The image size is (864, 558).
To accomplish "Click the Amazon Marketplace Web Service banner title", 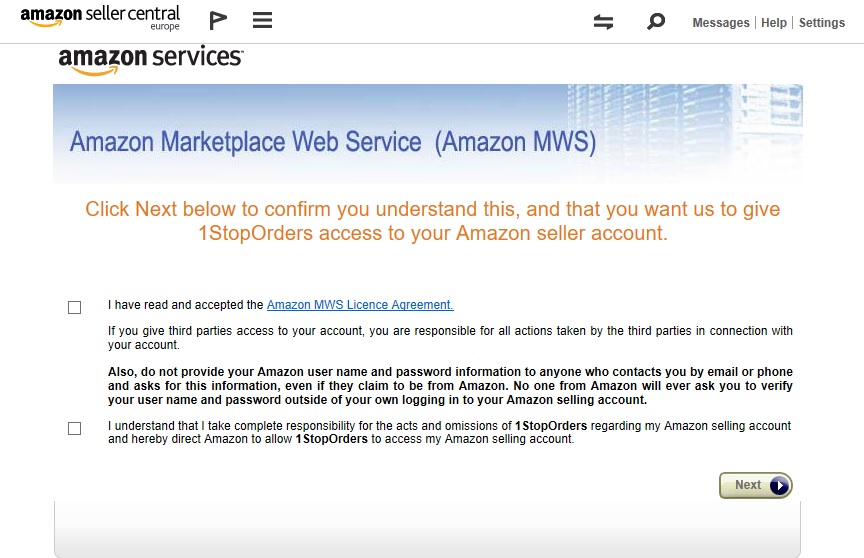I will 333,142.
